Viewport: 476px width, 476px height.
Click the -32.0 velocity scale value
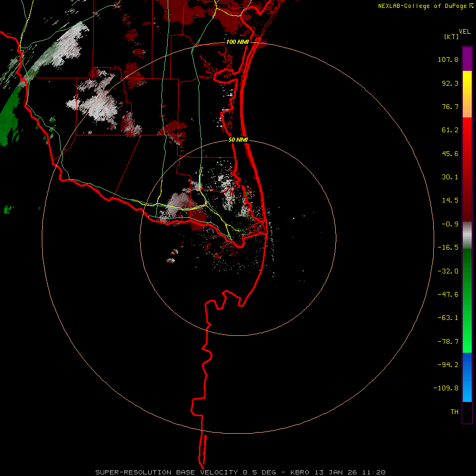448,271
